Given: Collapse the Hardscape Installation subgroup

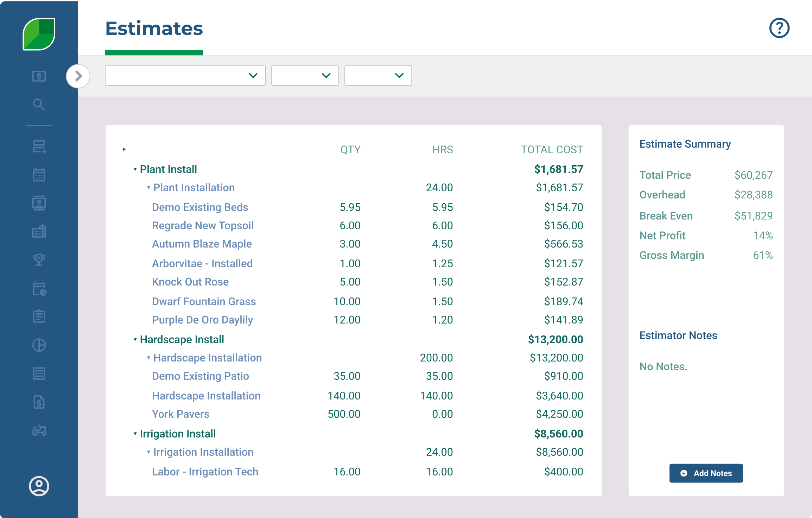Looking at the screenshot, I should [x=148, y=358].
